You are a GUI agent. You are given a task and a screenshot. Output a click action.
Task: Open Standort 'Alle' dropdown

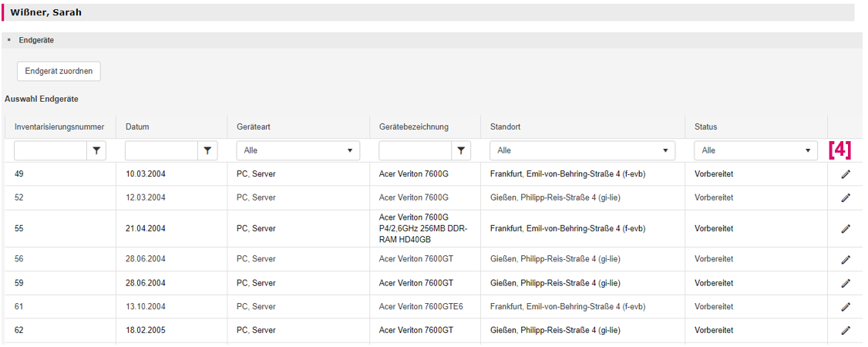582,150
